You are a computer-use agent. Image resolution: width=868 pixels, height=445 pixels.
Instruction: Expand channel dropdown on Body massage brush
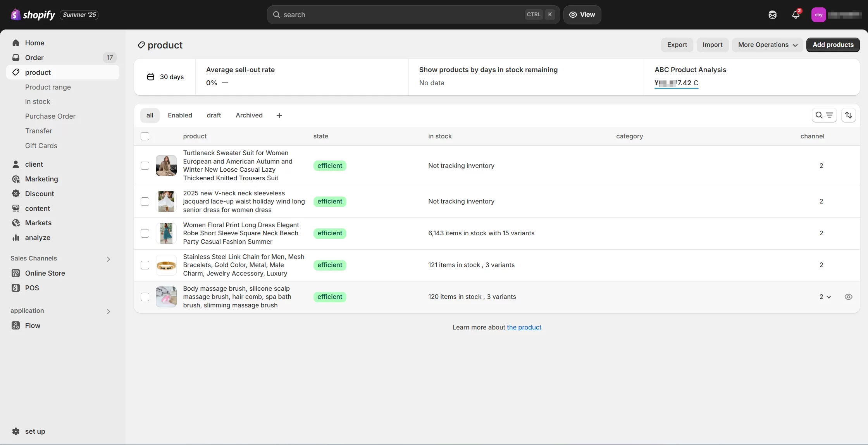(825, 297)
